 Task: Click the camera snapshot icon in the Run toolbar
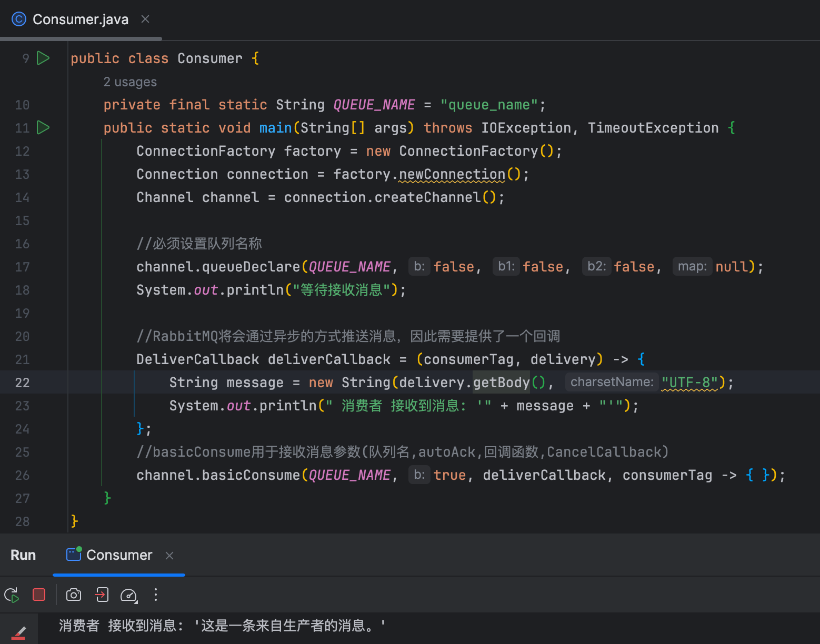(74, 595)
